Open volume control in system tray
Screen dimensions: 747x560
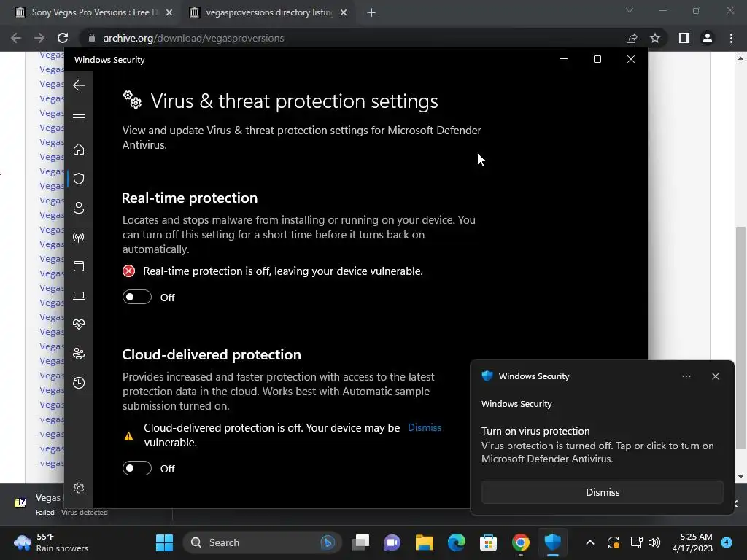(x=654, y=542)
